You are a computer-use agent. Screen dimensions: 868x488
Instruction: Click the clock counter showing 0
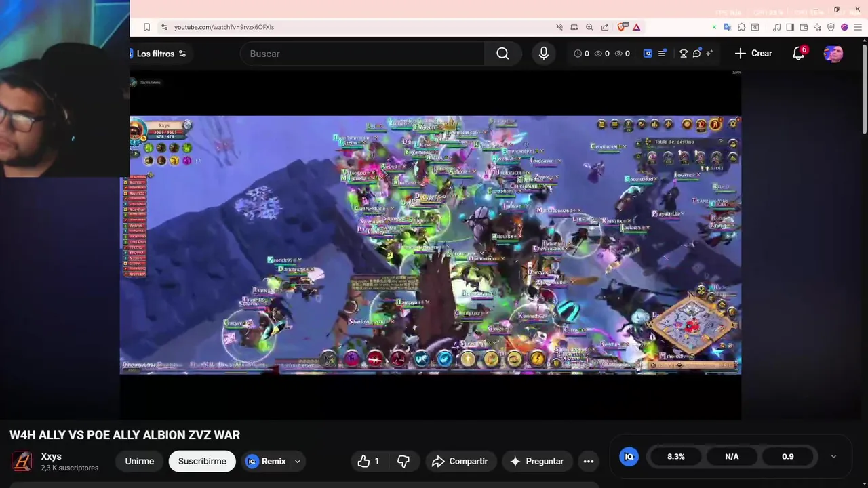(x=581, y=54)
